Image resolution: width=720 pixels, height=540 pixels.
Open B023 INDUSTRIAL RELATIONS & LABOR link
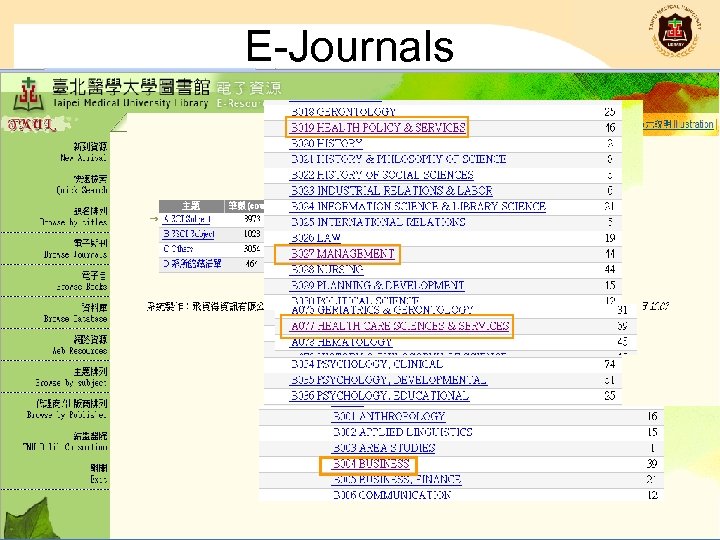pos(392,191)
